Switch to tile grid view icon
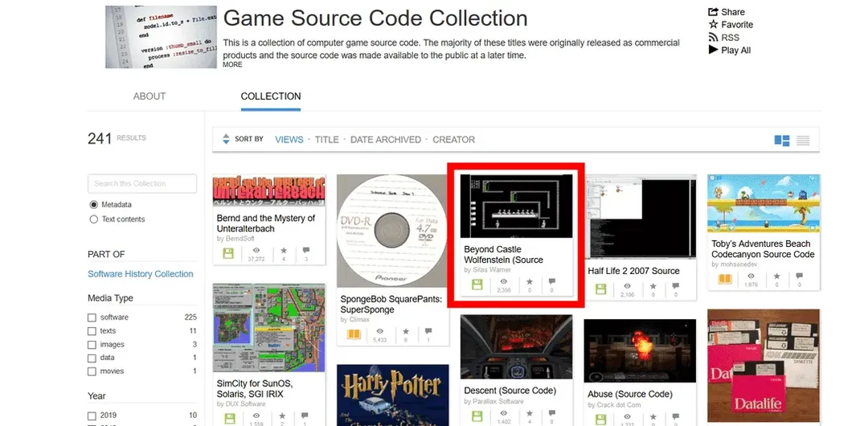 click(x=781, y=141)
